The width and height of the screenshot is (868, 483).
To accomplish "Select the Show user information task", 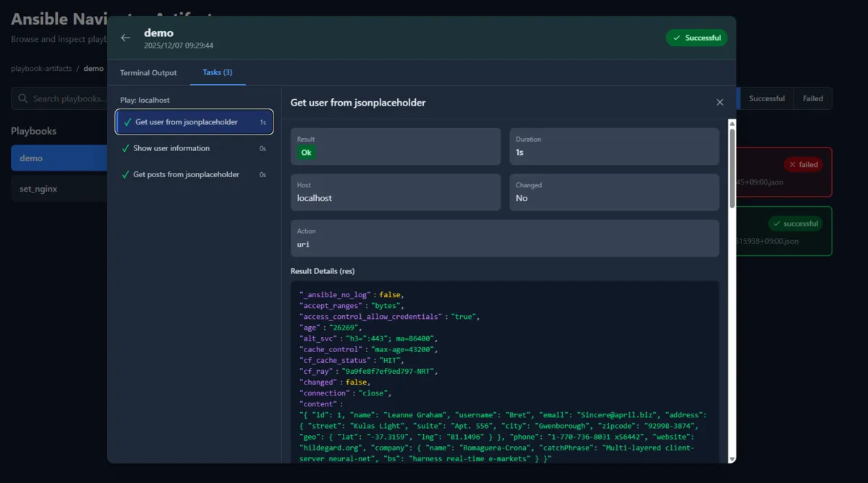I will 195,148.
